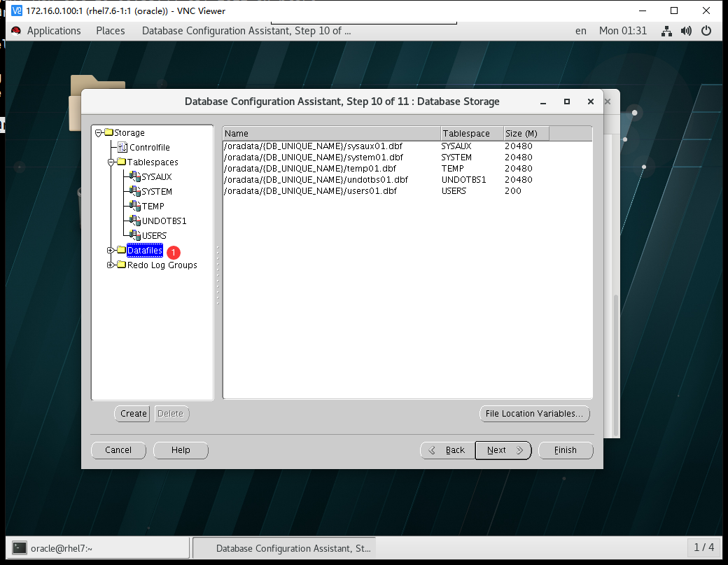Click the SYSTEM tablespace icon
The width and height of the screenshot is (728, 565).
(135, 191)
